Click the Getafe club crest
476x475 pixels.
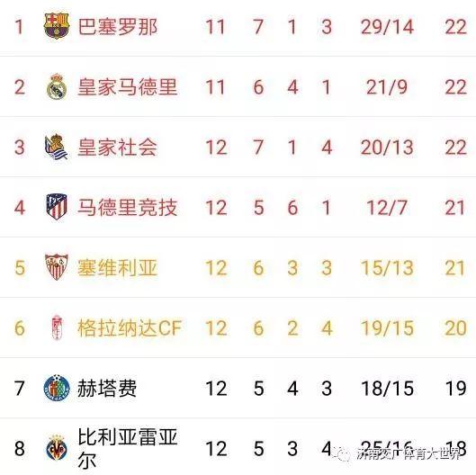click(57, 388)
